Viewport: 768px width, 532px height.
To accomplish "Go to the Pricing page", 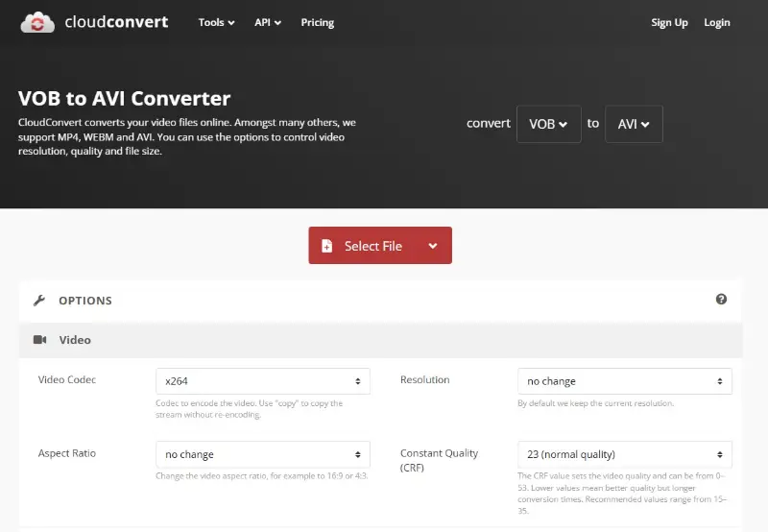I will coord(318,22).
